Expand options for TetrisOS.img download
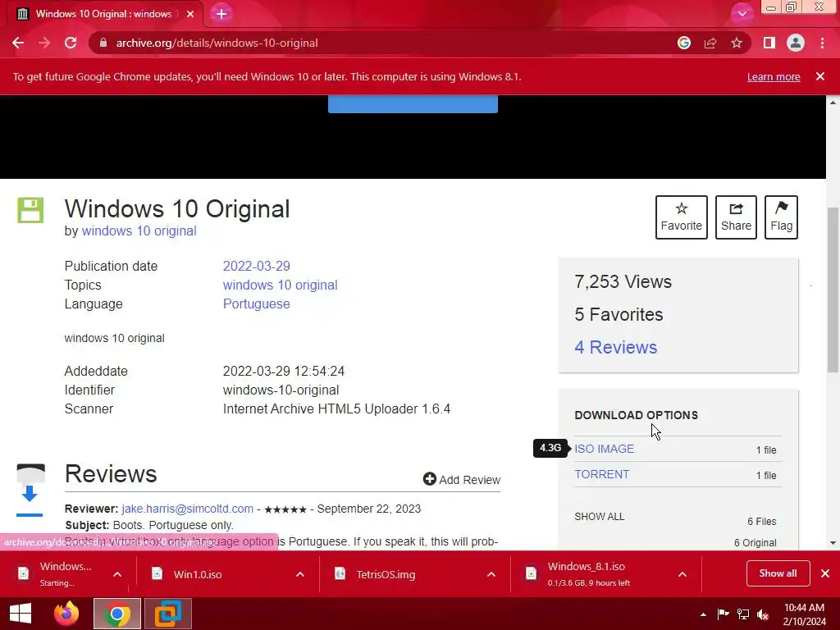 pos(491,574)
